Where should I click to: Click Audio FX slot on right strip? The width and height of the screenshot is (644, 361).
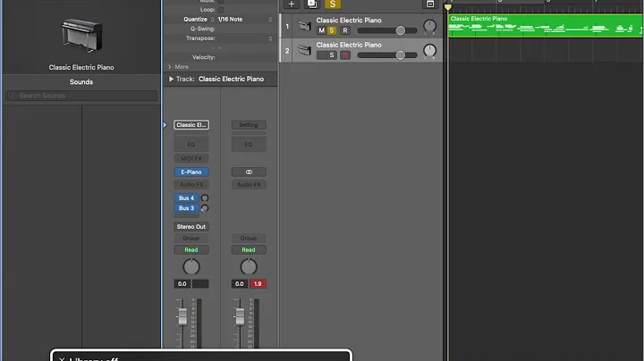(x=249, y=185)
